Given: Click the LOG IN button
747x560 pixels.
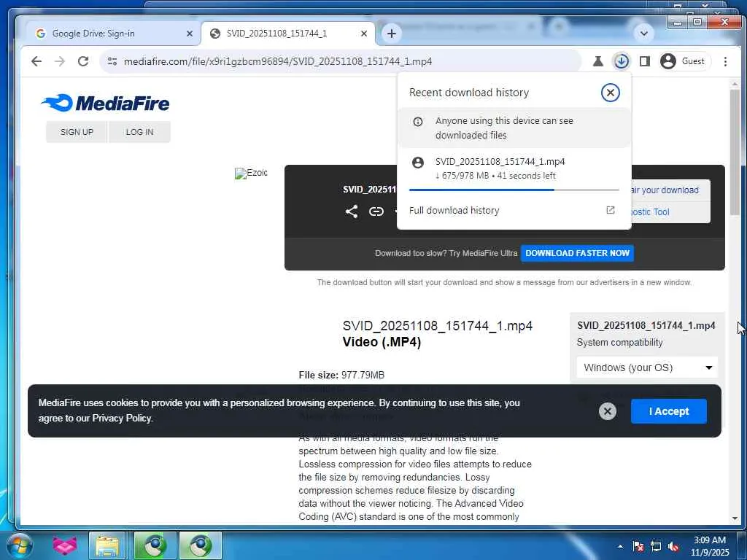Looking at the screenshot, I should (x=139, y=132).
